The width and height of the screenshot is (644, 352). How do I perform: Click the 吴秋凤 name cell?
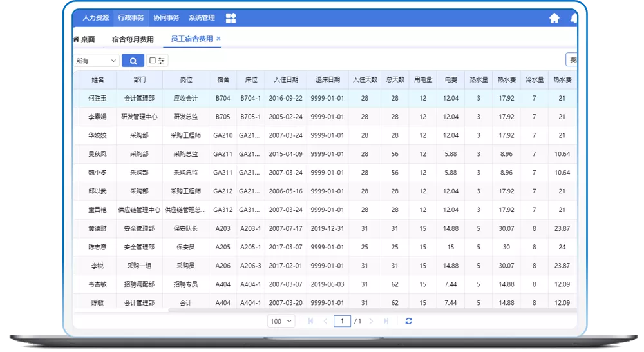(x=97, y=154)
